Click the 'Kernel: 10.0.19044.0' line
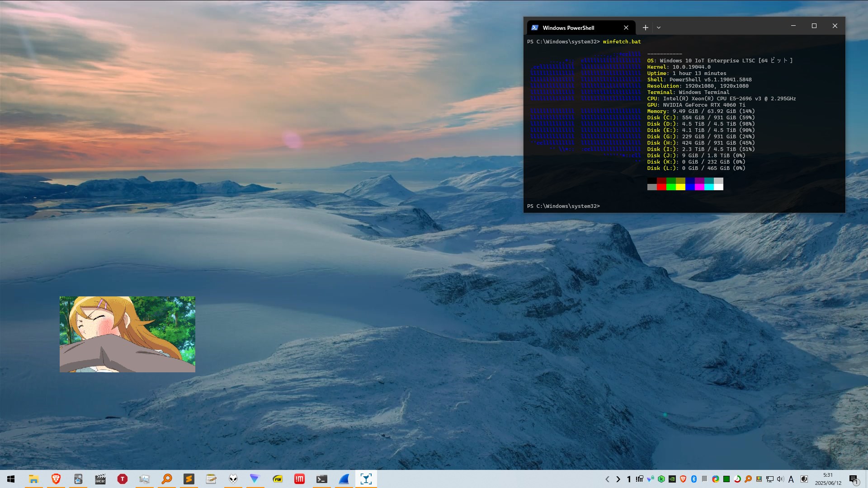This screenshot has height=488, width=868. [679, 67]
